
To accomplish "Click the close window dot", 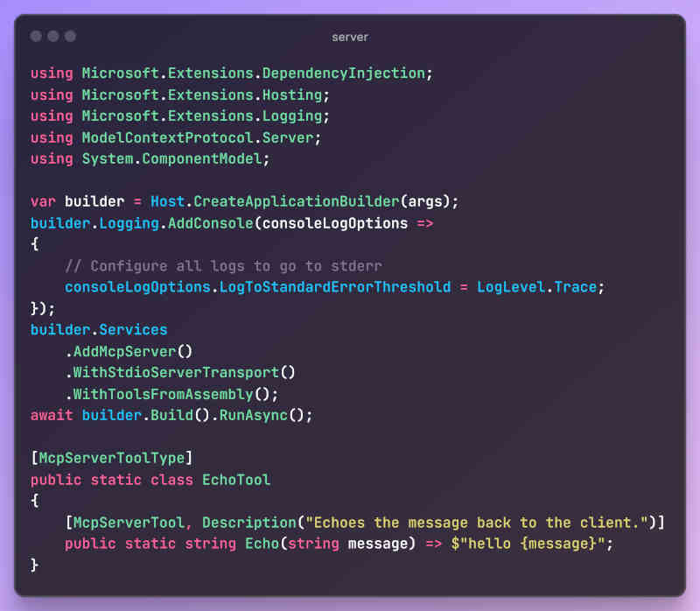I will click(x=36, y=36).
